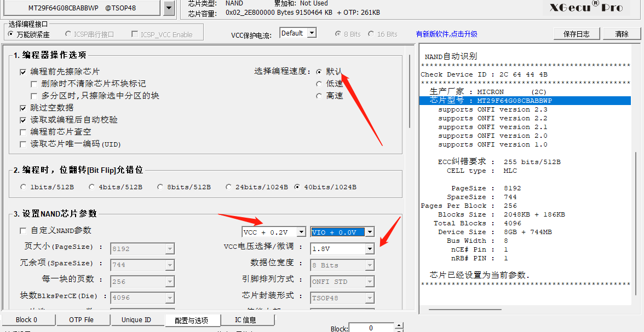Expand the VCC protection current dropdown
This screenshot has height=332, width=644.
click(312, 33)
